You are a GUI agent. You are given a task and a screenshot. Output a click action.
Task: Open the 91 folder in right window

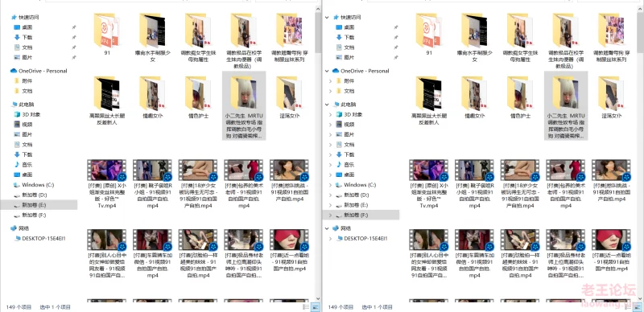pyautogui.click(x=429, y=35)
